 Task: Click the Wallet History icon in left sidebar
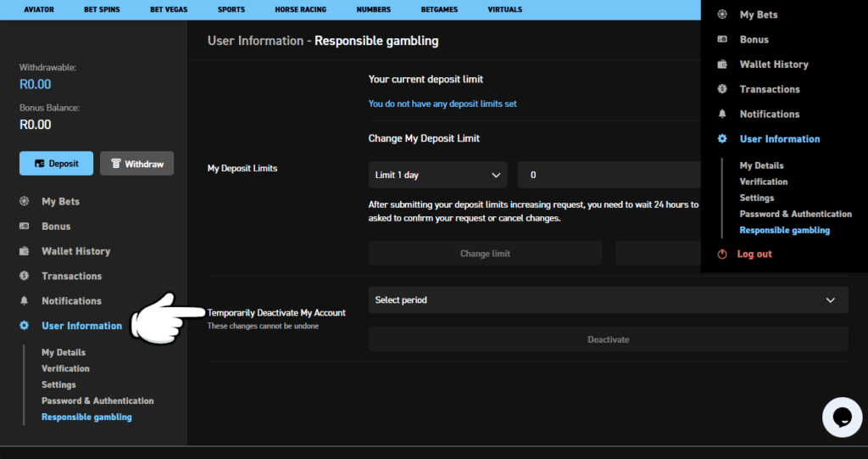pyautogui.click(x=25, y=251)
